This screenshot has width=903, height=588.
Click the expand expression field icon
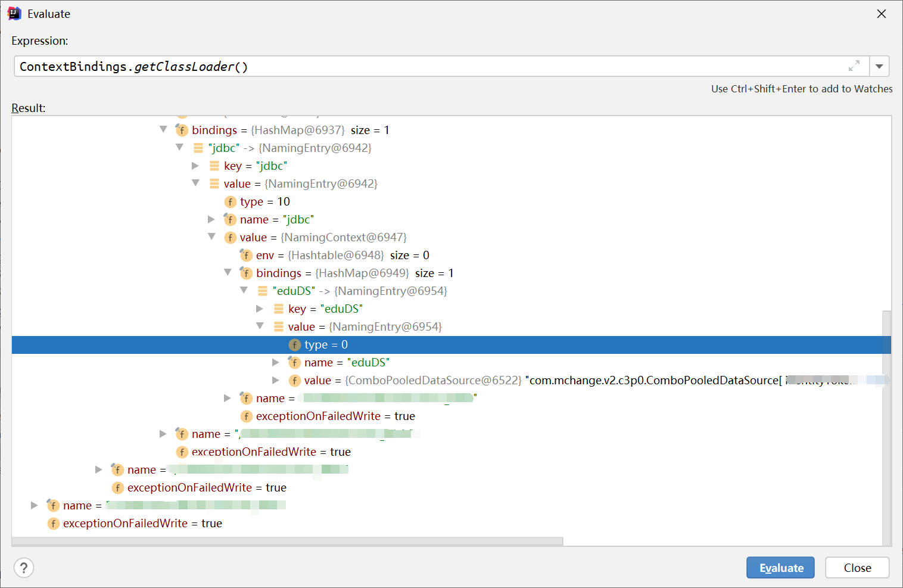click(x=854, y=66)
